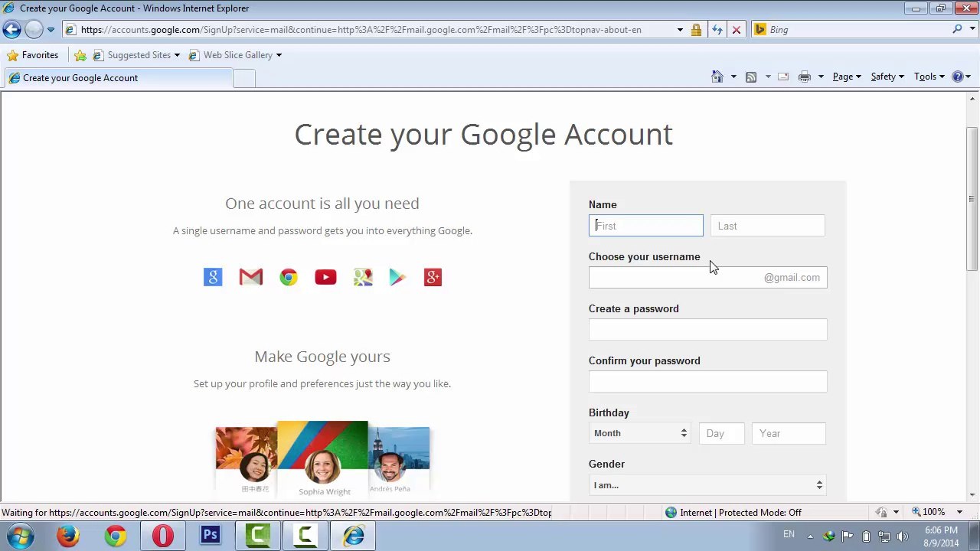Click the birthday Year field
The height and width of the screenshot is (551, 980).
point(789,433)
